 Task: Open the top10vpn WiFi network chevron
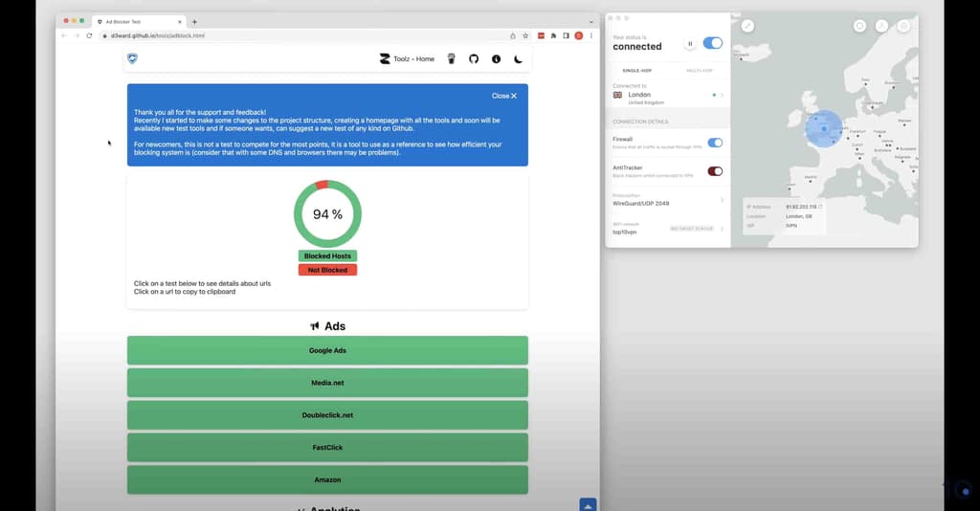click(x=722, y=229)
